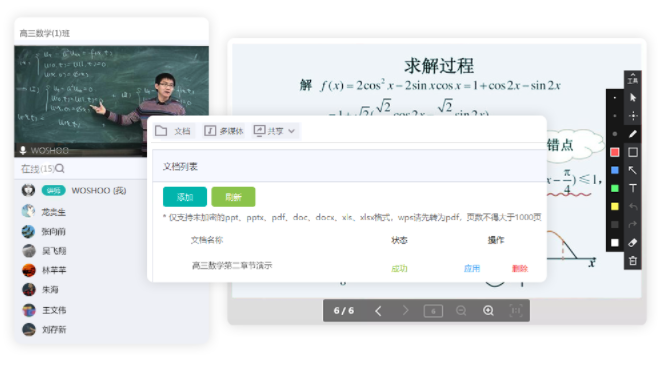
Task: Select the rectangle shape tool
Action: coord(633,152)
